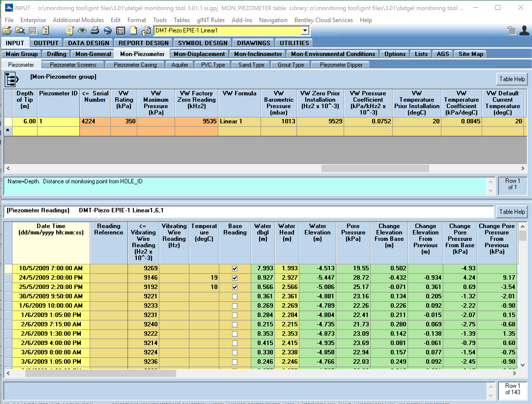Screen dimensions: 532x404
Task: Click Table Help for Piezometer Readings
Action: pyautogui.click(x=512, y=212)
